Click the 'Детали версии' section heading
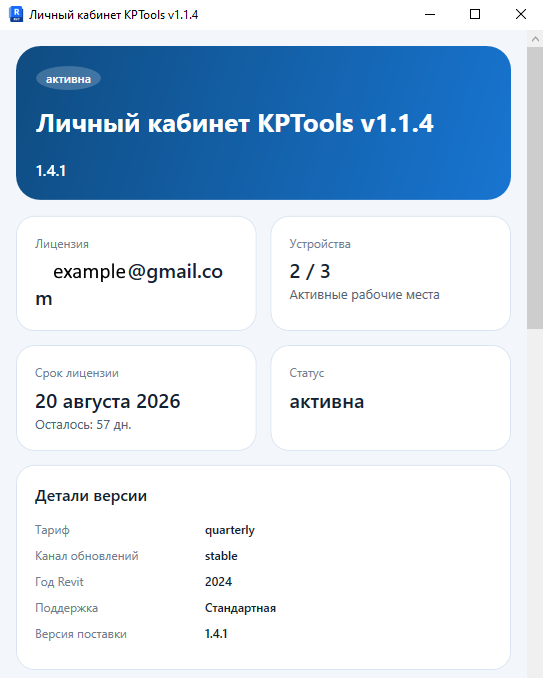543x678 pixels. tap(91, 496)
